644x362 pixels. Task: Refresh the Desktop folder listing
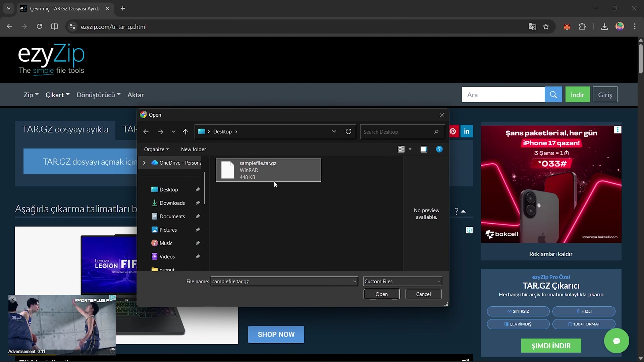(x=348, y=131)
